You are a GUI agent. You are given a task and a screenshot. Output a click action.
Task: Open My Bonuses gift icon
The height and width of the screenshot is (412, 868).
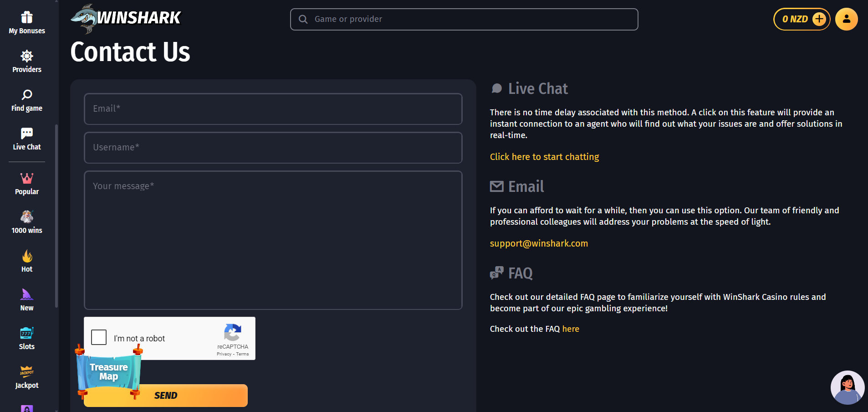pyautogui.click(x=27, y=17)
